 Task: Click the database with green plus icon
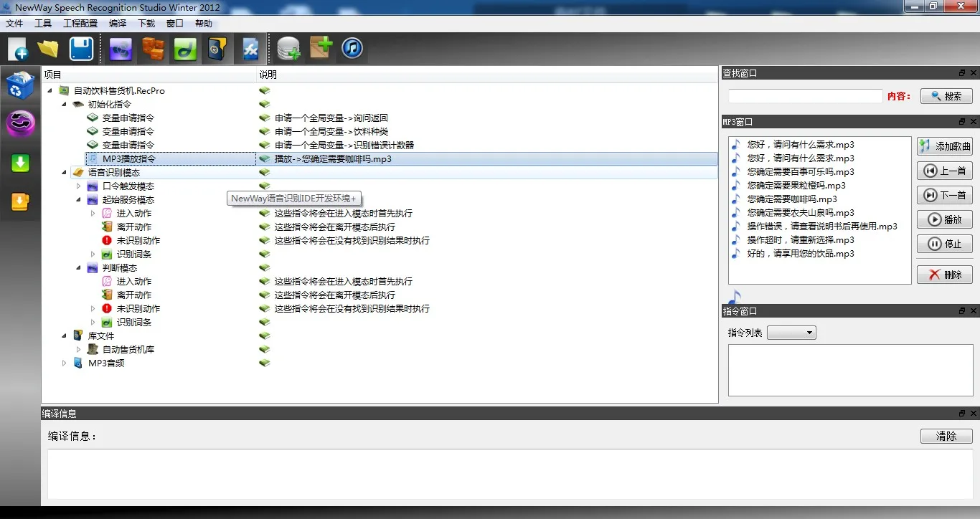pyautogui.click(x=288, y=49)
